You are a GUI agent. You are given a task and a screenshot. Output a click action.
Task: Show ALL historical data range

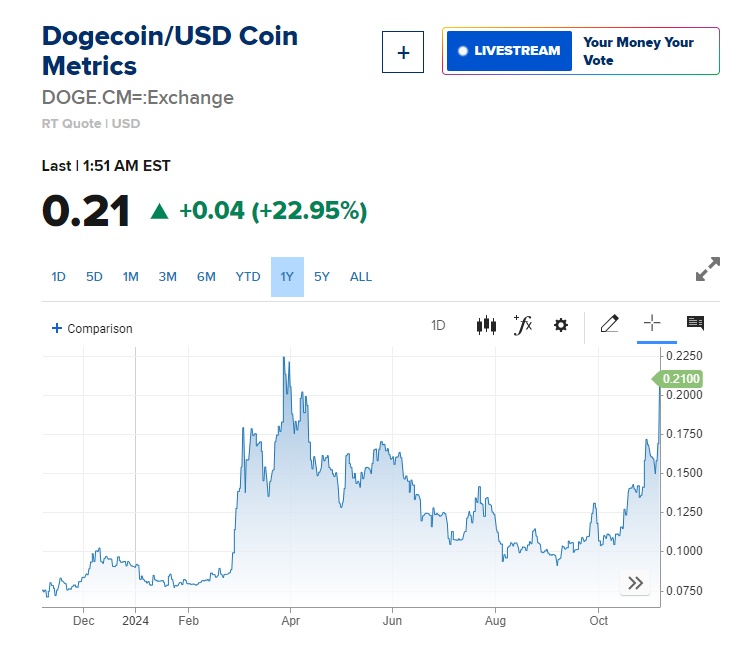coord(360,277)
